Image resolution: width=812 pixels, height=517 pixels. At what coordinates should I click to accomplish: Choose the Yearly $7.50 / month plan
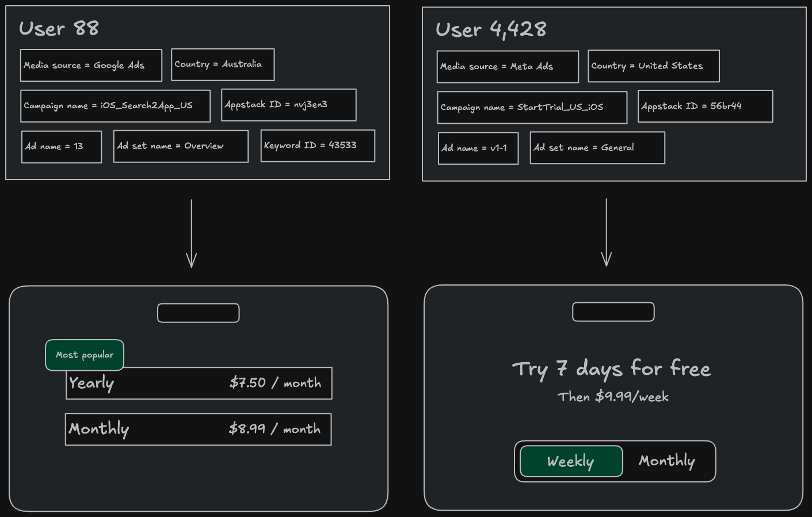tap(199, 383)
